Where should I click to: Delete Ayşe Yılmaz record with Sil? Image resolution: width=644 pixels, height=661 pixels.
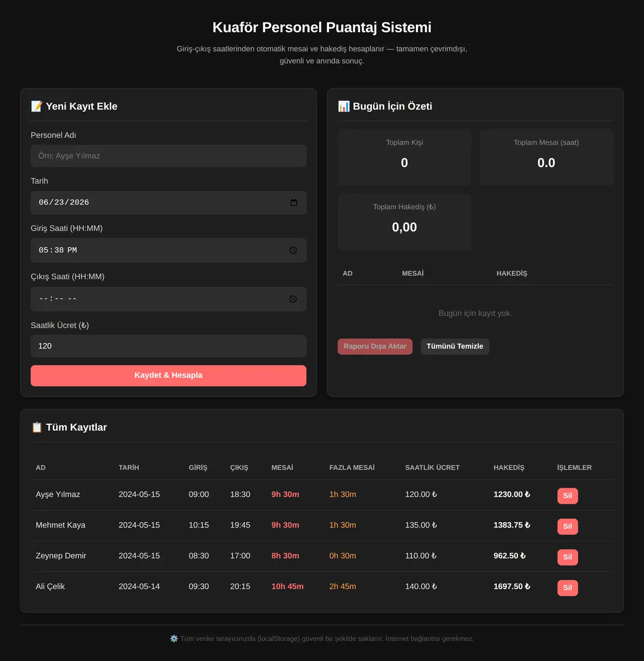[x=568, y=496]
